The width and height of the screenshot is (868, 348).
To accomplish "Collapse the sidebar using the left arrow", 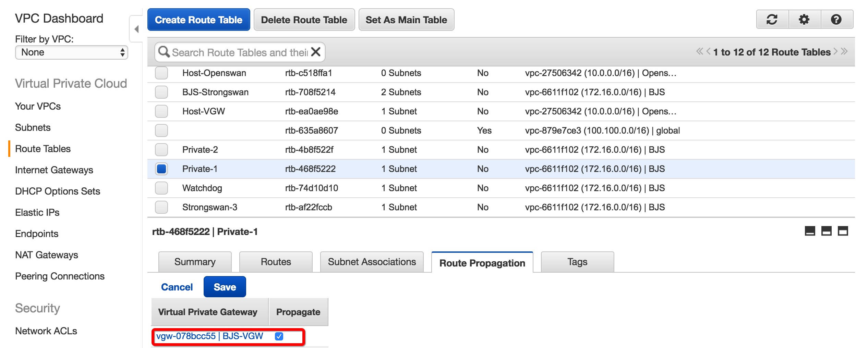I will pos(136,29).
